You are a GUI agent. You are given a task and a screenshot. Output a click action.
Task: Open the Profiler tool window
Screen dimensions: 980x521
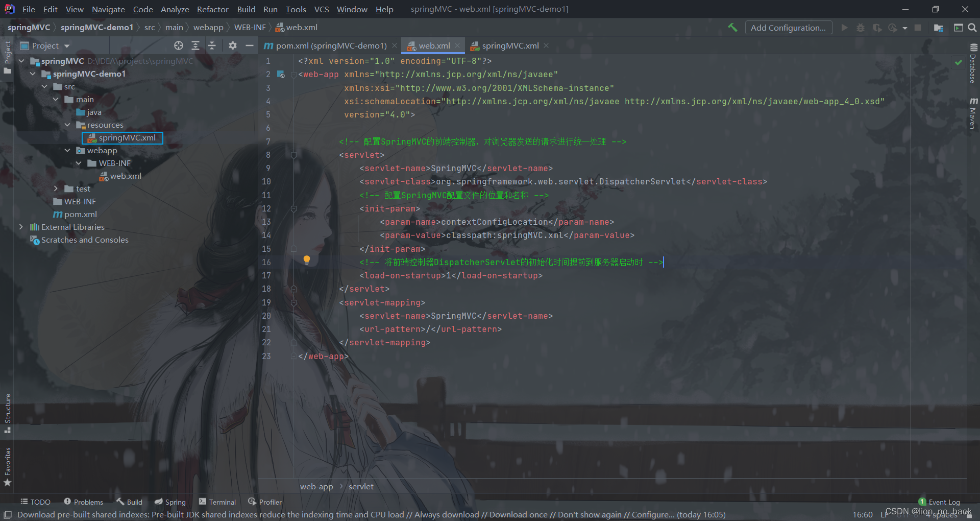pos(265,502)
